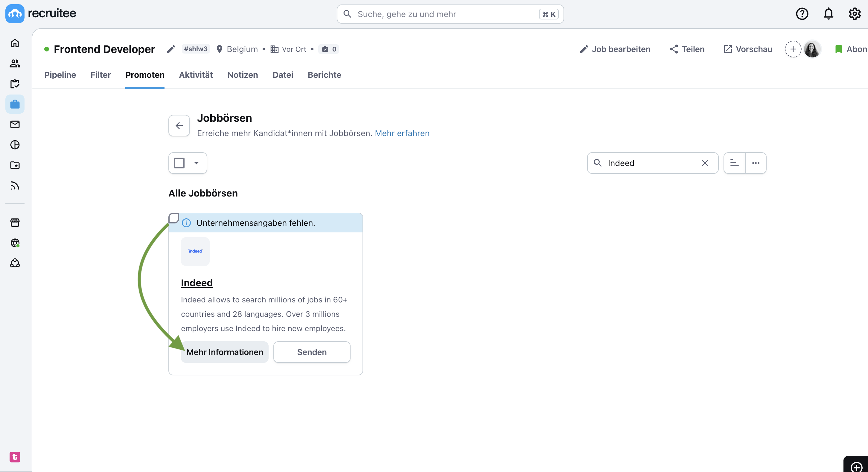
Task: Click Mehr Informationen on the Indeed card
Action: coord(225,352)
